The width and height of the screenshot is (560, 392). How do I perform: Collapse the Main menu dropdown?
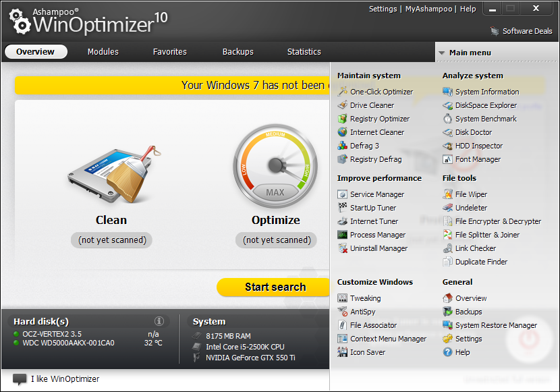pos(442,53)
